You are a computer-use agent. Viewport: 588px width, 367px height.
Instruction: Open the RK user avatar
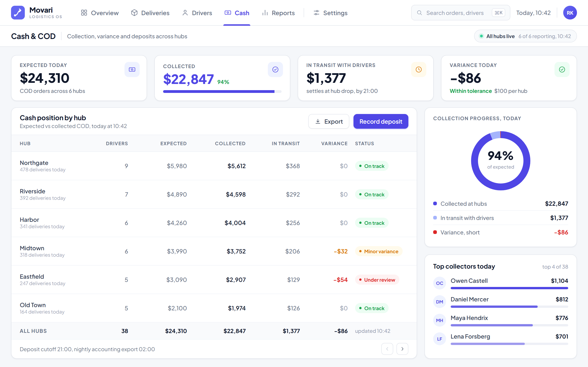tap(570, 13)
